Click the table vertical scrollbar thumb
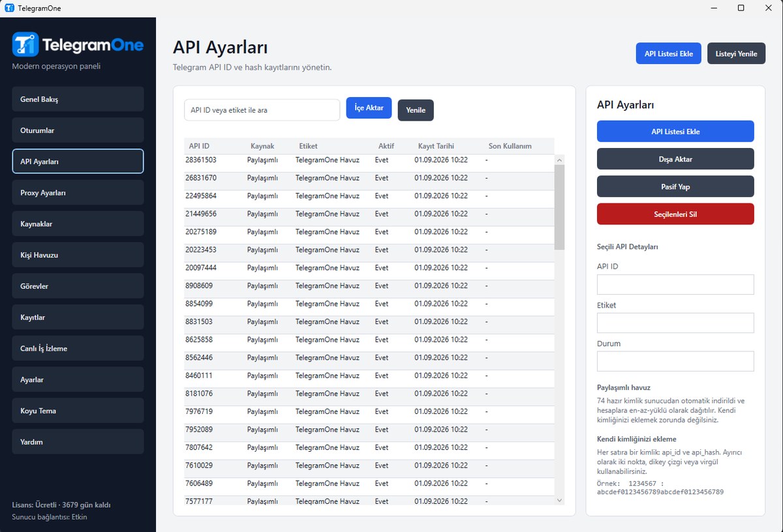 (x=559, y=207)
